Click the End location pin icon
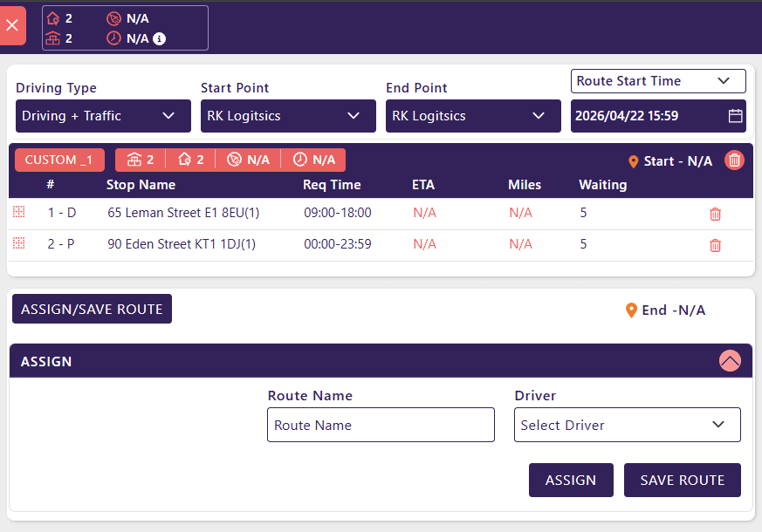 pos(631,310)
